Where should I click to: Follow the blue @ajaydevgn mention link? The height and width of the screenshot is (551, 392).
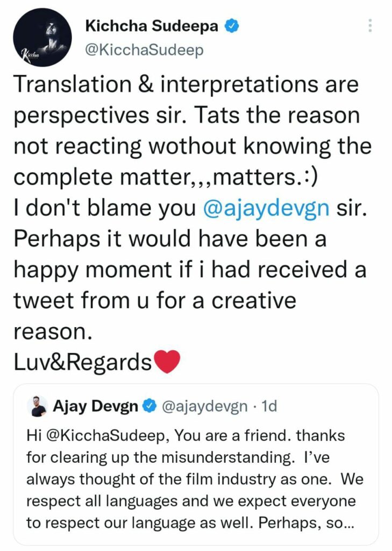266,208
